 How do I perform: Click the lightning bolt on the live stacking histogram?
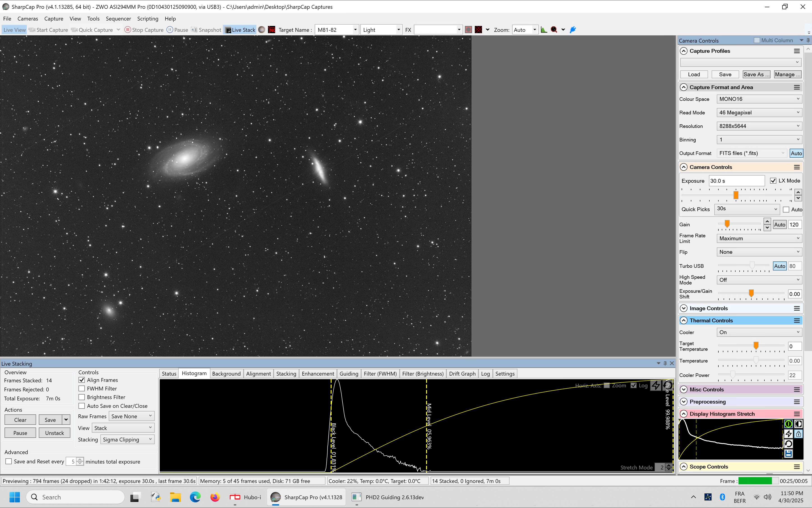pyautogui.click(x=656, y=385)
